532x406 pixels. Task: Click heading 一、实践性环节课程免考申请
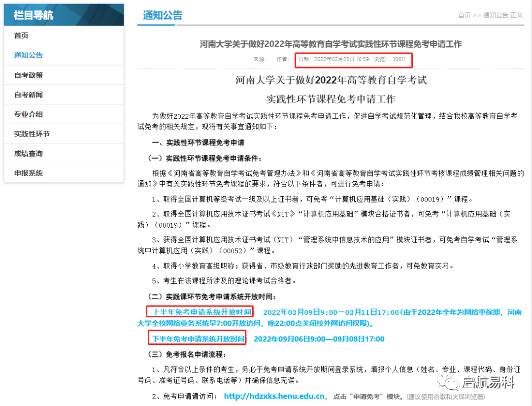pyautogui.click(x=198, y=142)
